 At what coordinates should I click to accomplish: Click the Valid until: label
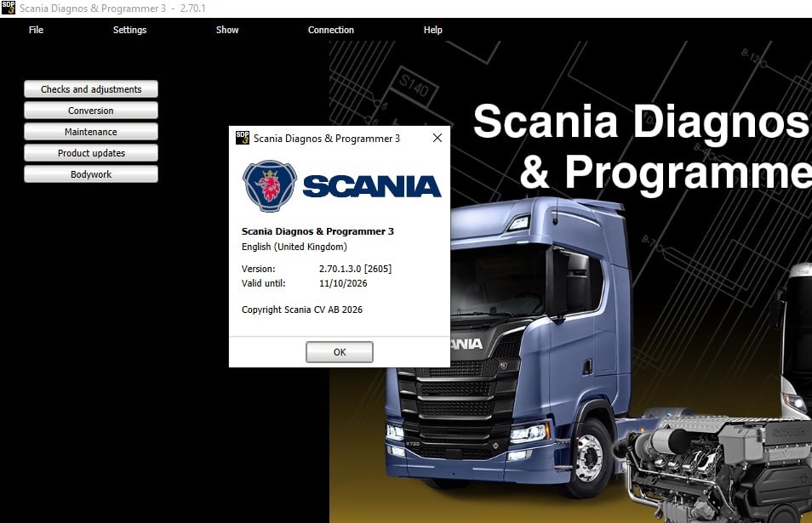pos(263,283)
